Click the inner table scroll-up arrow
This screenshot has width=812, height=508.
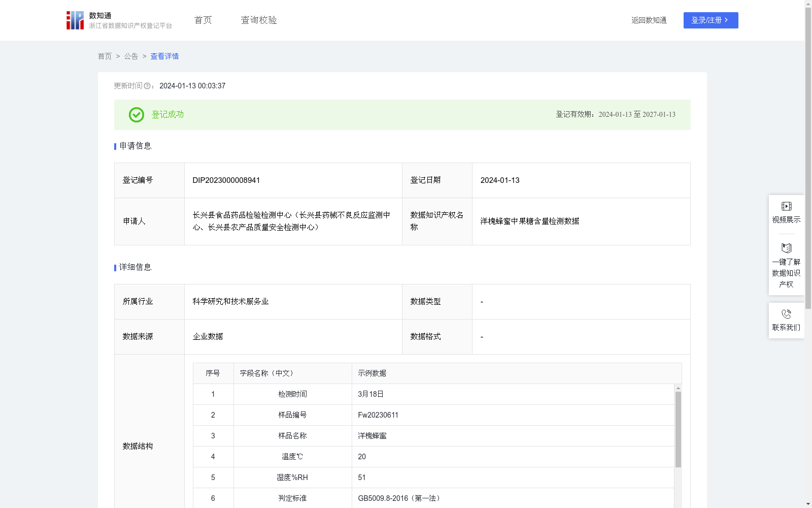coord(678,388)
